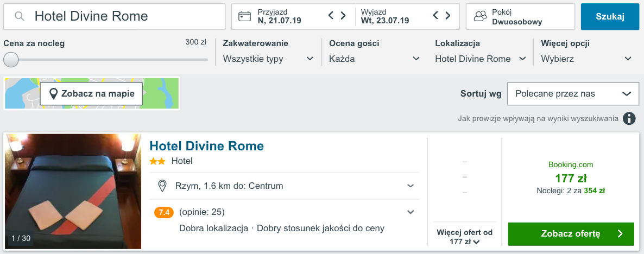Open Sortuj wg sorting dropdown
This screenshot has width=644, height=254.
pyautogui.click(x=573, y=94)
